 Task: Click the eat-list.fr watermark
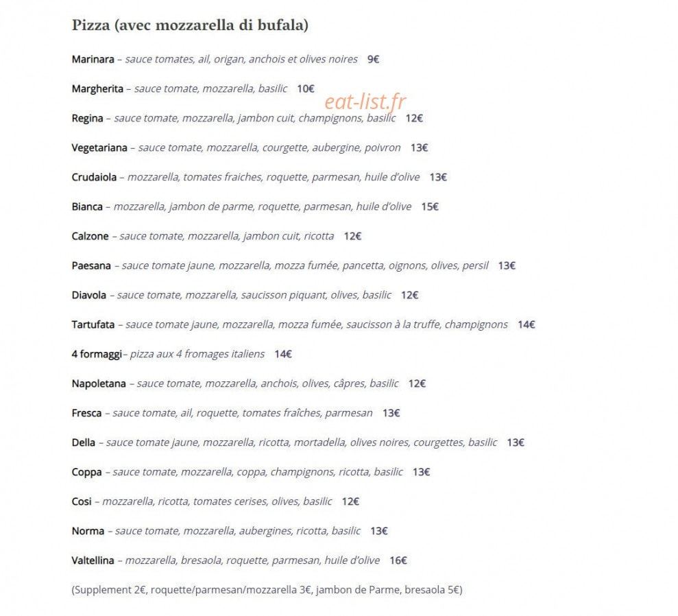coord(365,102)
